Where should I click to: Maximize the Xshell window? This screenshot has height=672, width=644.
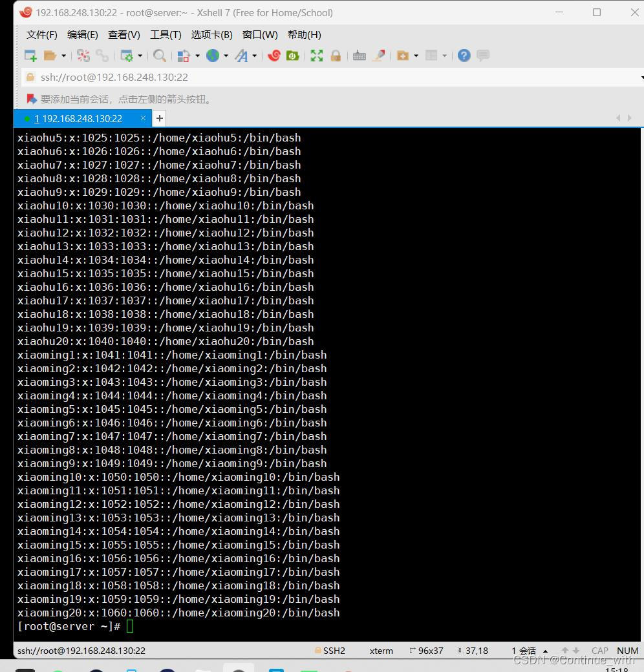(x=597, y=12)
